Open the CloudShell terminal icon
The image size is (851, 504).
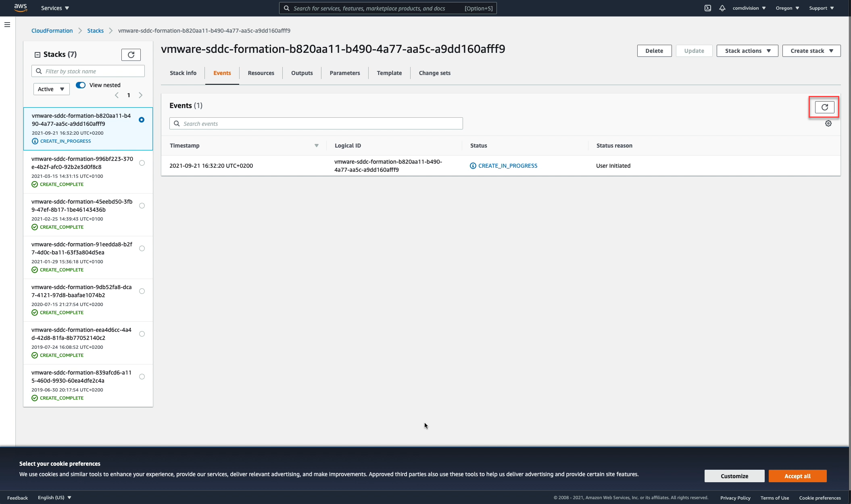click(x=708, y=8)
